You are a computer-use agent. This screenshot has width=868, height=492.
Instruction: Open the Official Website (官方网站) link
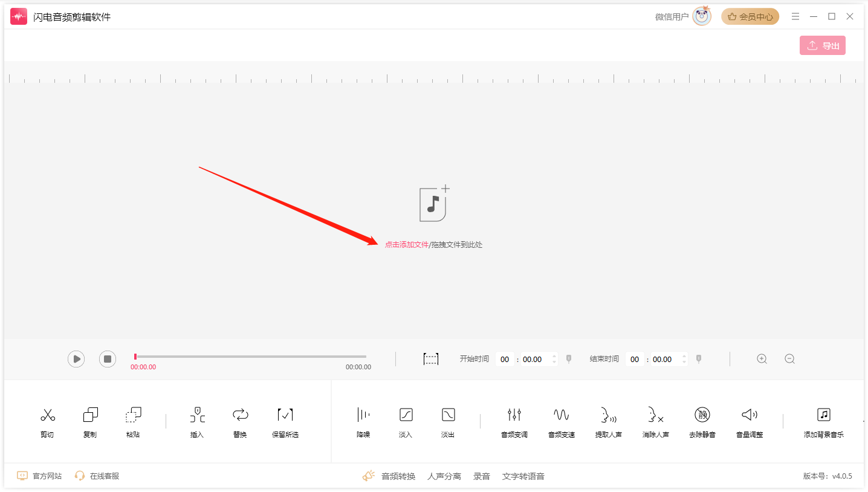tap(40, 476)
